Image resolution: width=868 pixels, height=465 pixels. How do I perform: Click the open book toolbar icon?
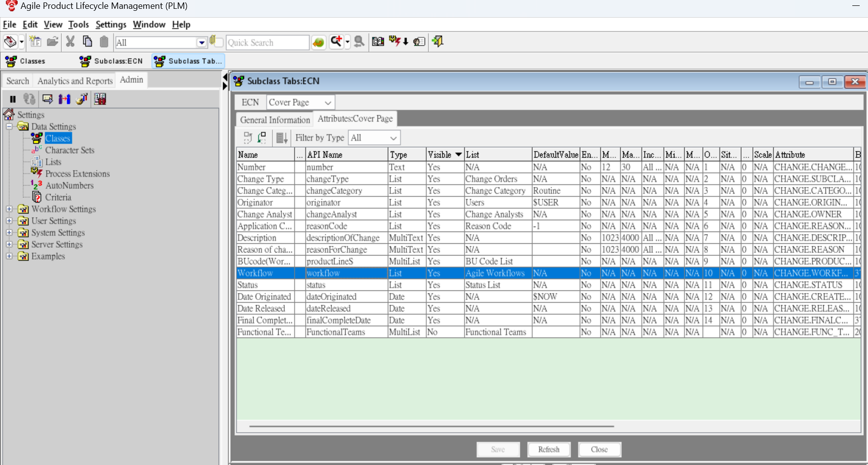click(378, 42)
